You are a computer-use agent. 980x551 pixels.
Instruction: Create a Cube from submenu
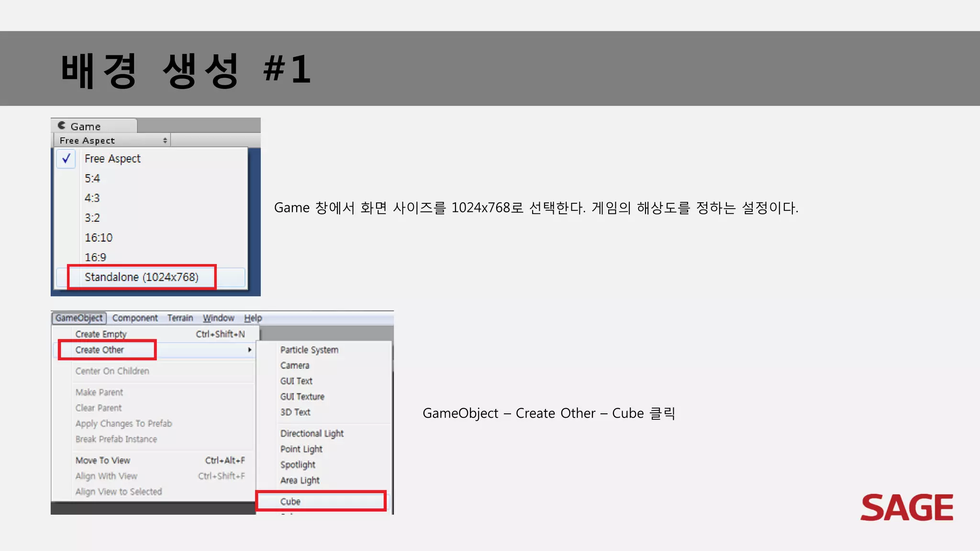pos(321,501)
